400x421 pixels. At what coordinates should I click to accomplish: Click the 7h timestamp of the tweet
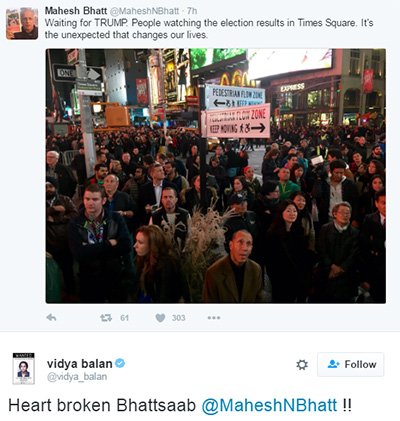(192, 11)
